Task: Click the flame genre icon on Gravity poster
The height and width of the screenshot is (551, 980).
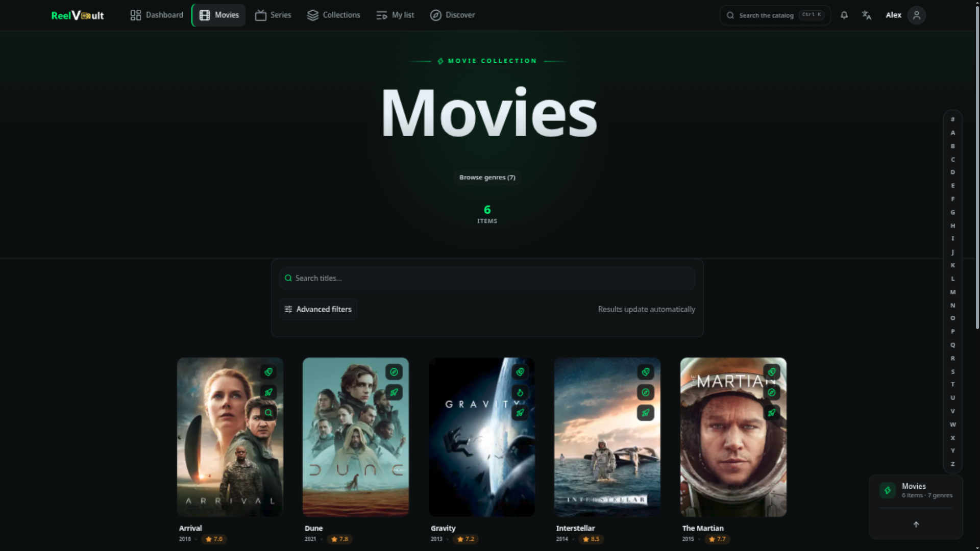Action: point(520,392)
